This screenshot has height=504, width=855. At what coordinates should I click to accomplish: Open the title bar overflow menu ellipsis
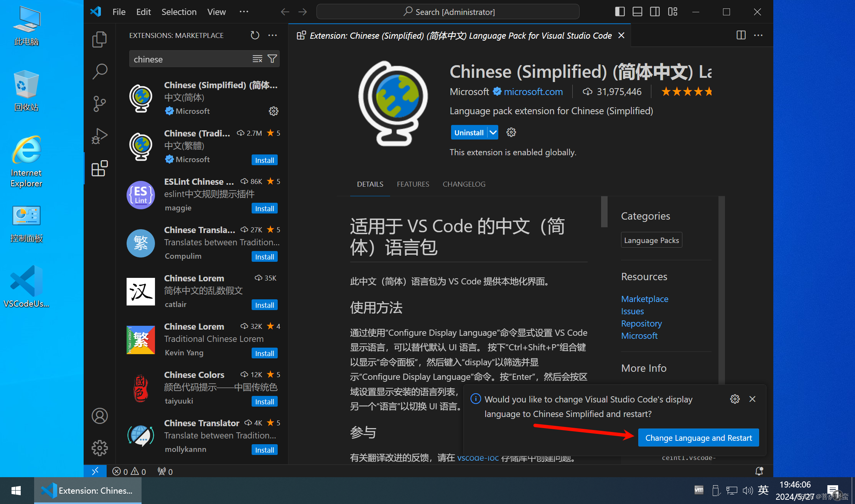pos(244,12)
